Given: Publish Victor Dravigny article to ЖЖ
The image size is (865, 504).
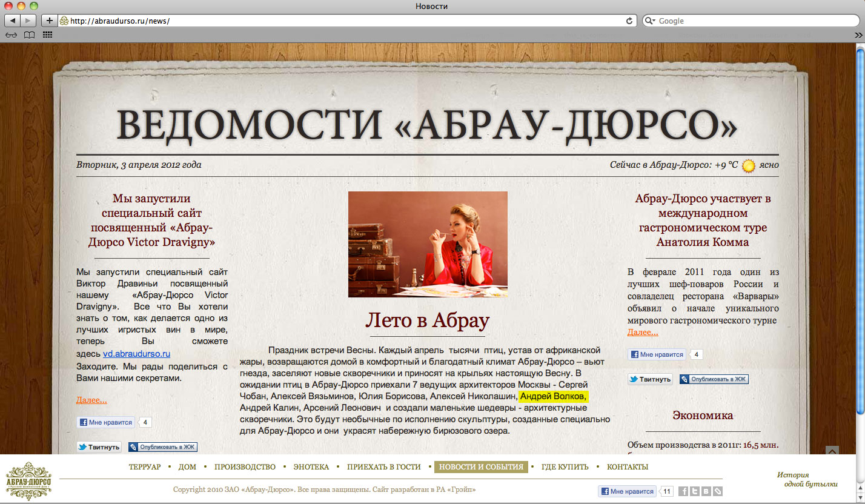Looking at the screenshot, I should [163, 447].
